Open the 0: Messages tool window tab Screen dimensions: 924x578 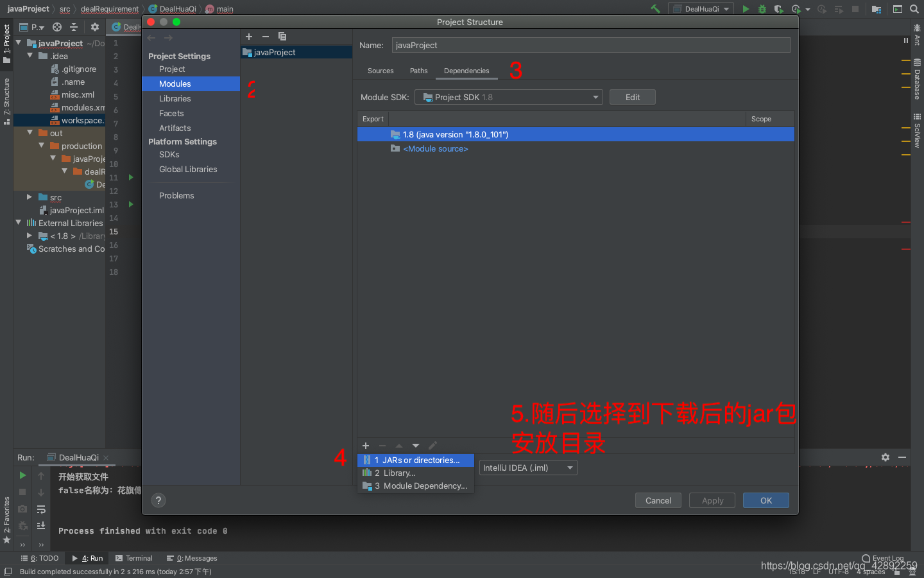pyautogui.click(x=192, y=558)
